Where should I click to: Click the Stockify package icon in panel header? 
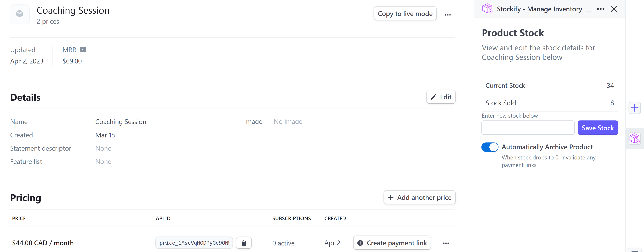point(487,9)
